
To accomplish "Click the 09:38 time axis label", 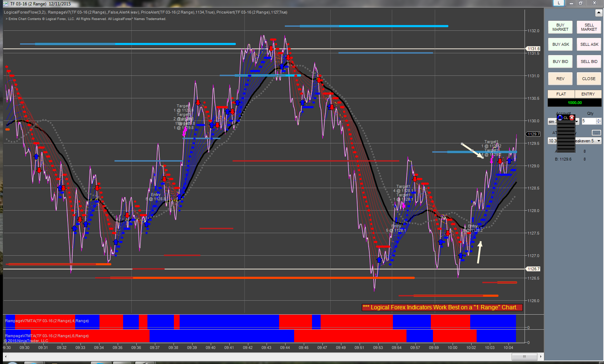I will [173, 348].
